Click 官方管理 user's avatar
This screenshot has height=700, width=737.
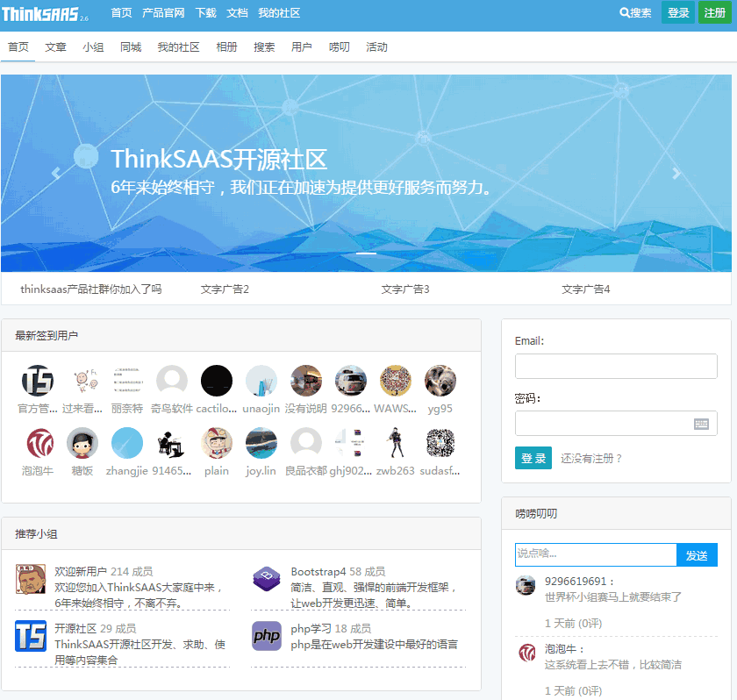pyautogui.click(x=37, y=380)
